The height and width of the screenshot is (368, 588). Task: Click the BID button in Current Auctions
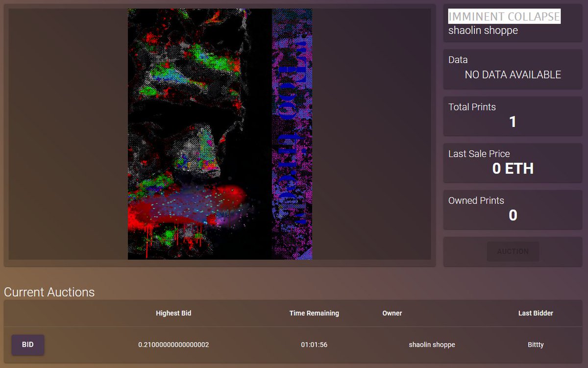28,344
